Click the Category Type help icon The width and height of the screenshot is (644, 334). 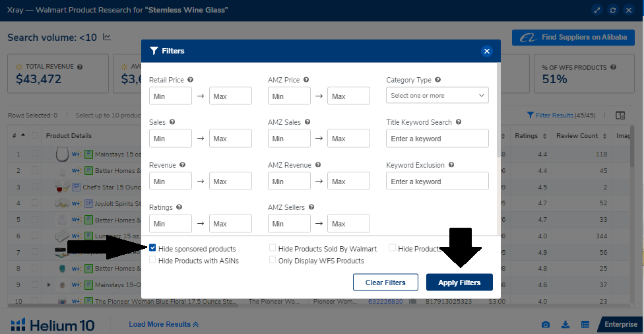[x=438, y=80]
